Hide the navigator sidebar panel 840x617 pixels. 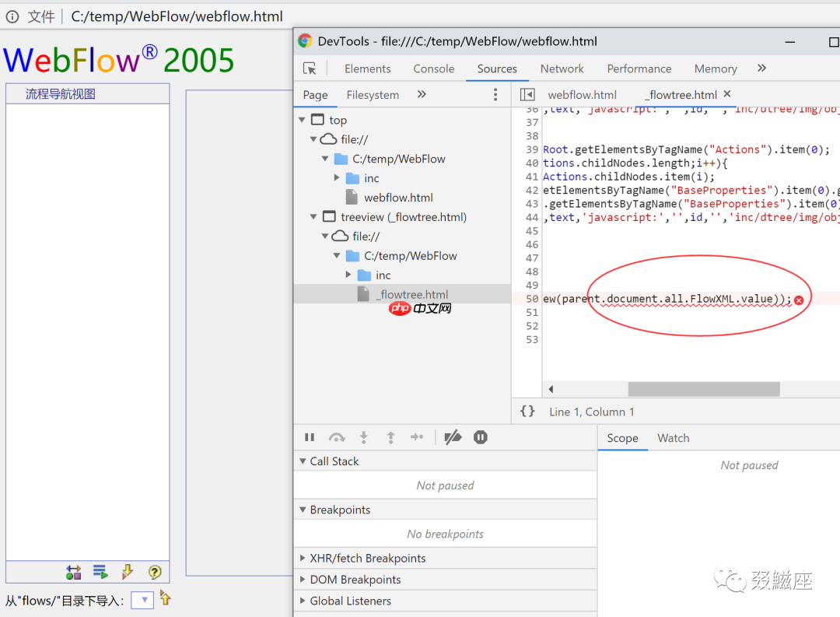tap(527, 95)
